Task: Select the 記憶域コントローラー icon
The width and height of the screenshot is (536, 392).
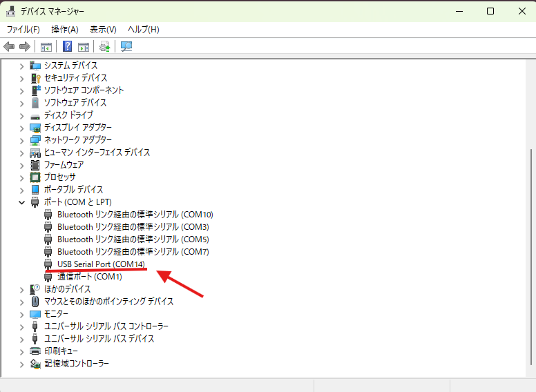Action: 35,364
